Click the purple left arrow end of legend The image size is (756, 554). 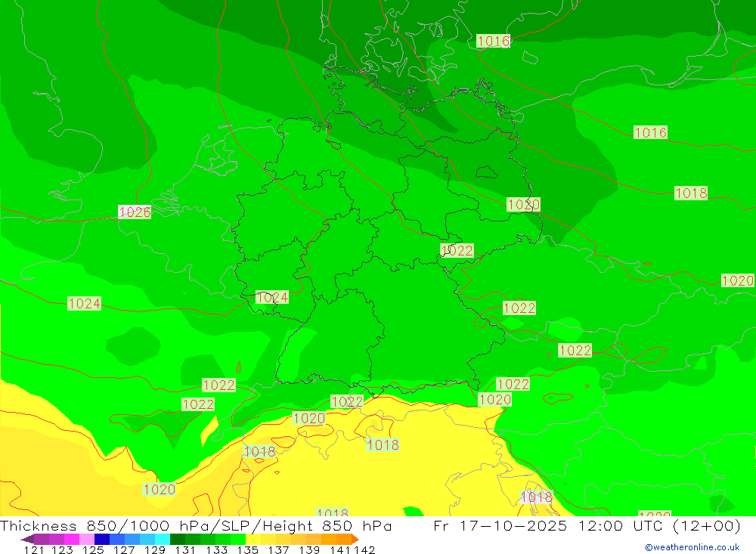click(27, 539)
